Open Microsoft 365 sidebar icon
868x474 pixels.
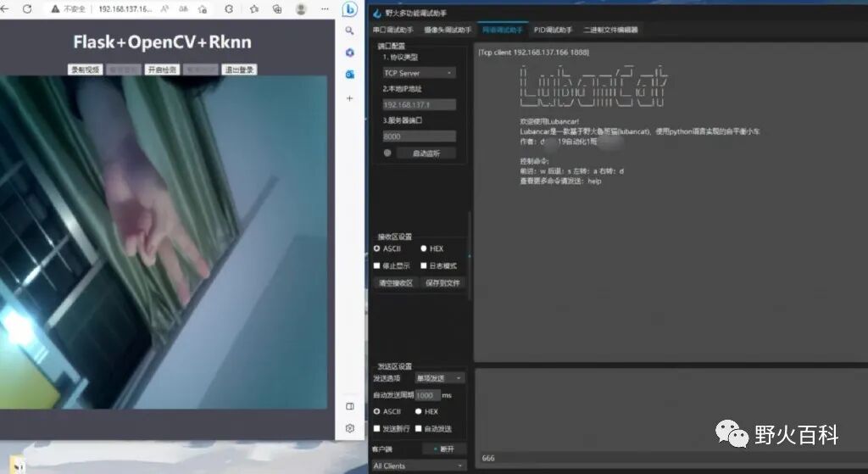click(x=349, y=53)
